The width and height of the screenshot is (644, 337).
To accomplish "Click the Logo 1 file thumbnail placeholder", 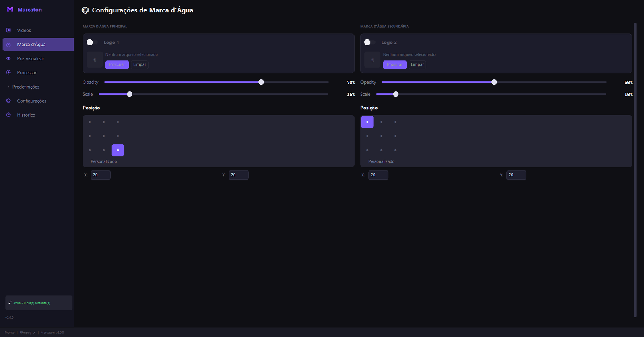I will tap(95, 60).
